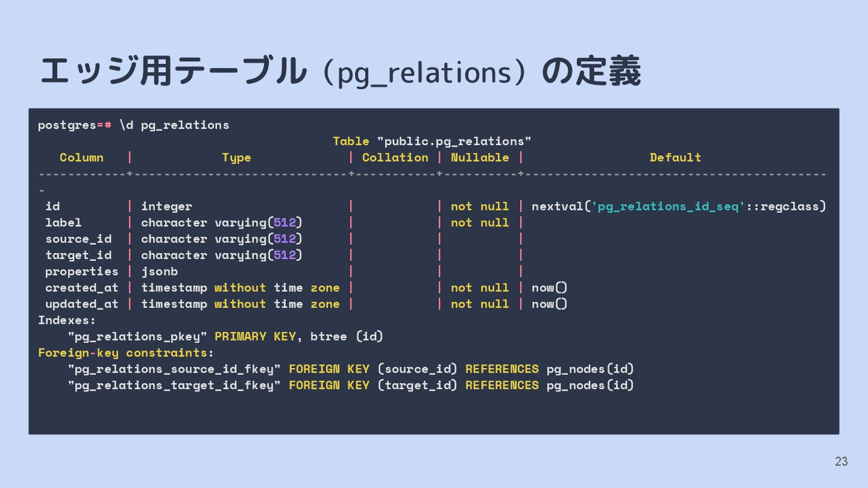The width and height of the screenshot is (868, 488).
Task: Click the Indexes: heading
Action: [67, 321]
